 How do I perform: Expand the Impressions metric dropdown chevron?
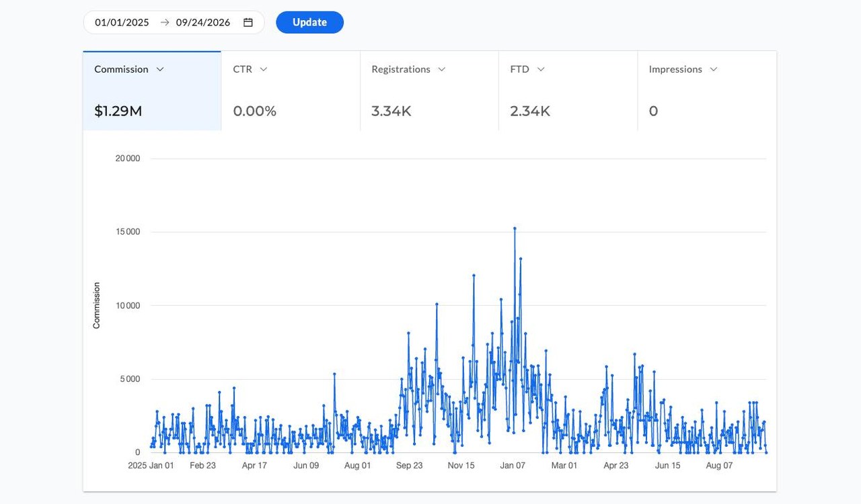click(714, 69)
